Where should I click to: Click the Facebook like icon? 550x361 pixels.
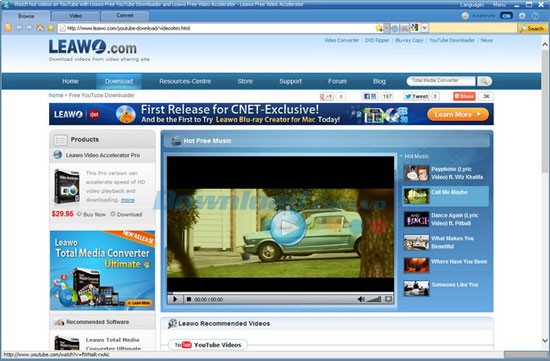370,96
